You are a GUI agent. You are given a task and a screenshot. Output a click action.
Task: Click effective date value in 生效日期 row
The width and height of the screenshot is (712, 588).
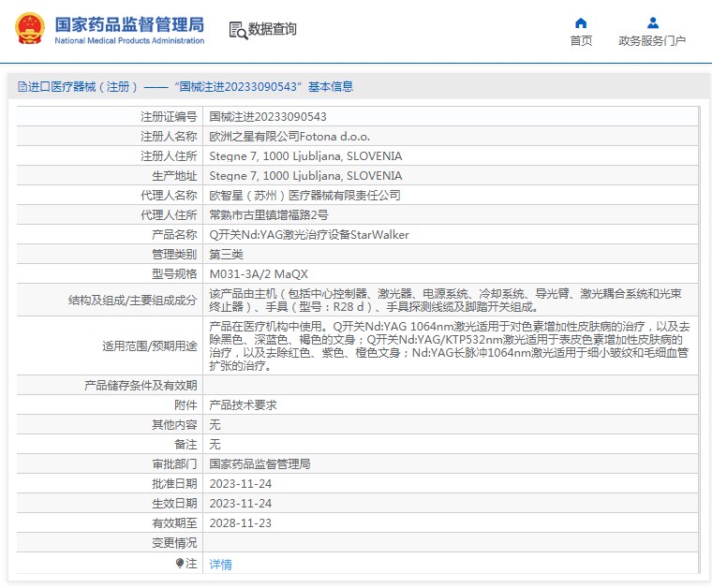pyautogui.click(x=240, y=503)
